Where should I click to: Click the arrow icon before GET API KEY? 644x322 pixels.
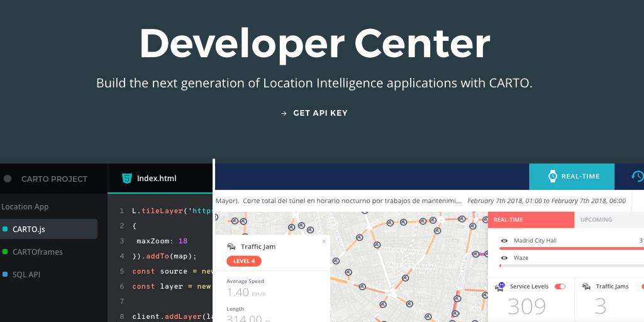284,113
